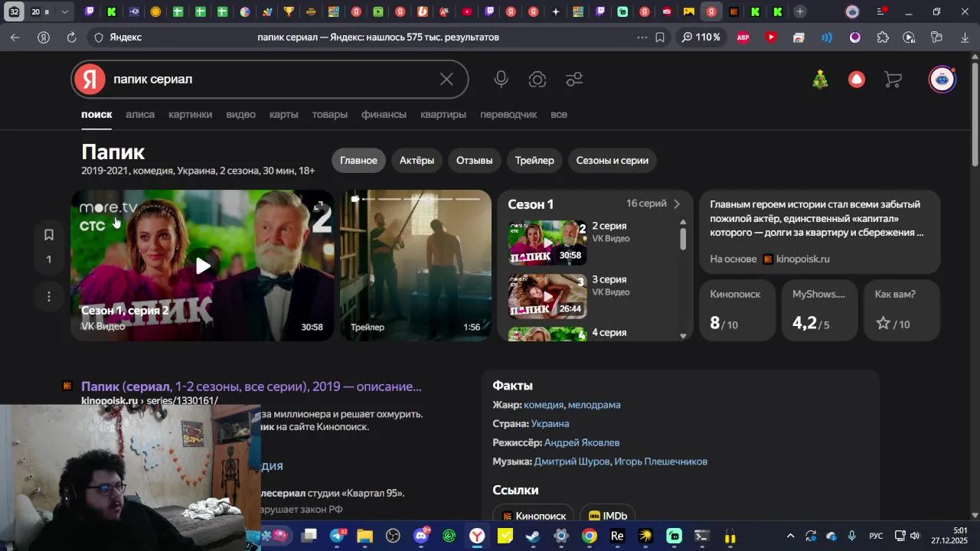Open the «Украина» country link

[x=550, y=423]
